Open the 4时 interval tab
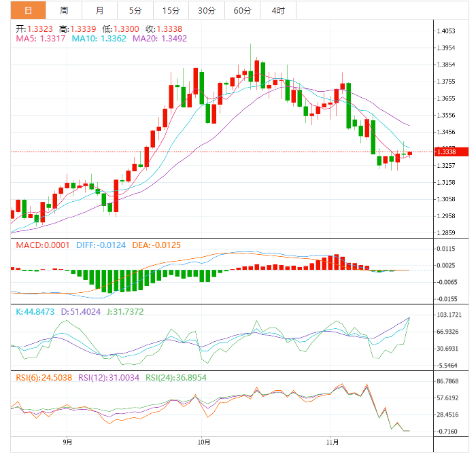 tap(278, 10)
